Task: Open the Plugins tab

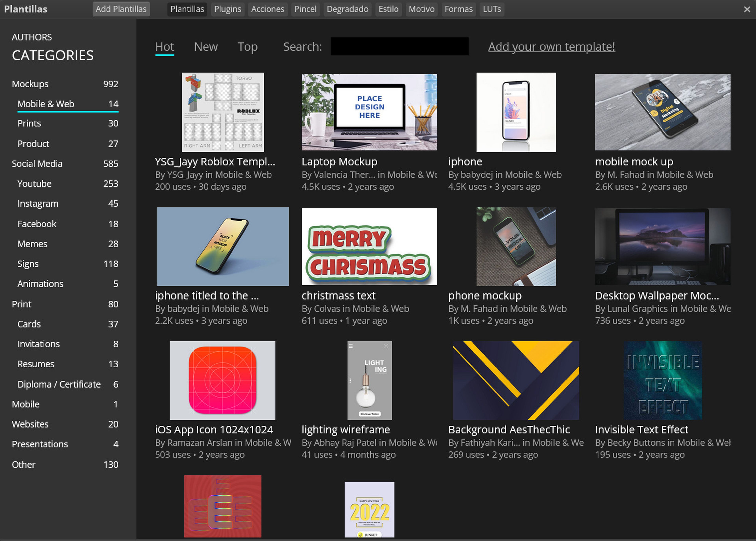Action: 227,9
